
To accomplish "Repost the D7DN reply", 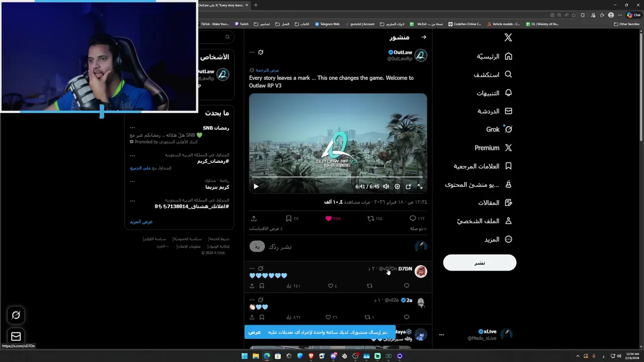I will 369,286.
